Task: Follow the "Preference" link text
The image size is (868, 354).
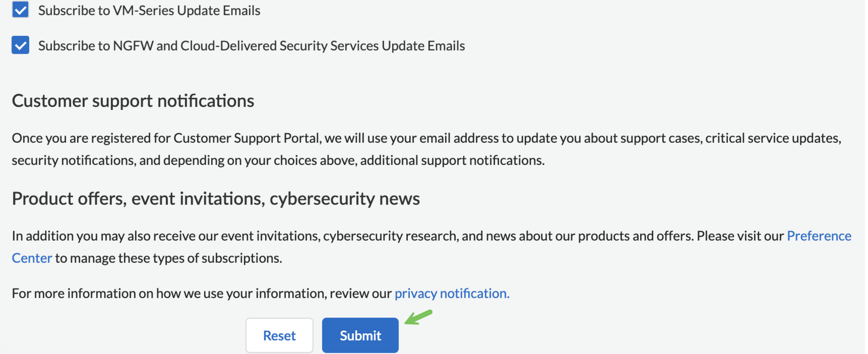Action: click(x=819, y=236)
